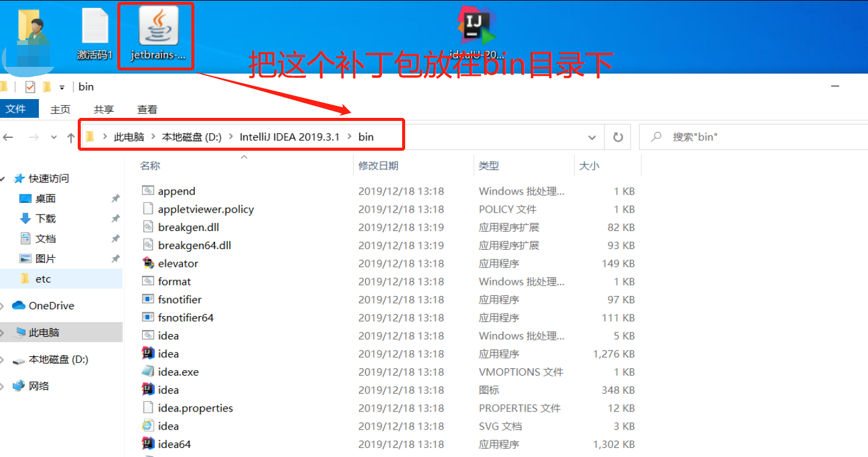Select the append batch file icon

(x=148, y=191)
